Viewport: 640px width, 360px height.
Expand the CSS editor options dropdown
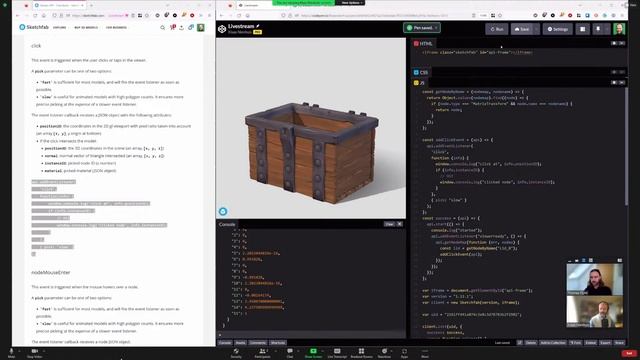pos(622,72)
